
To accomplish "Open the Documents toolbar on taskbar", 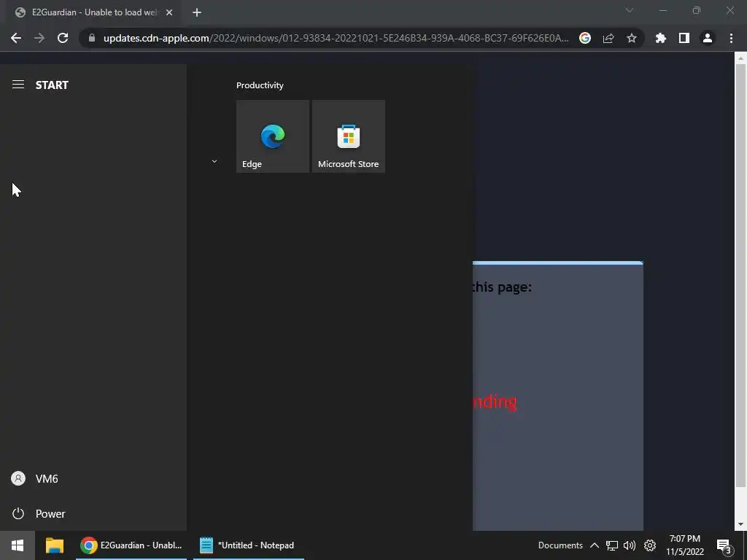I will (x=560, y=545).
